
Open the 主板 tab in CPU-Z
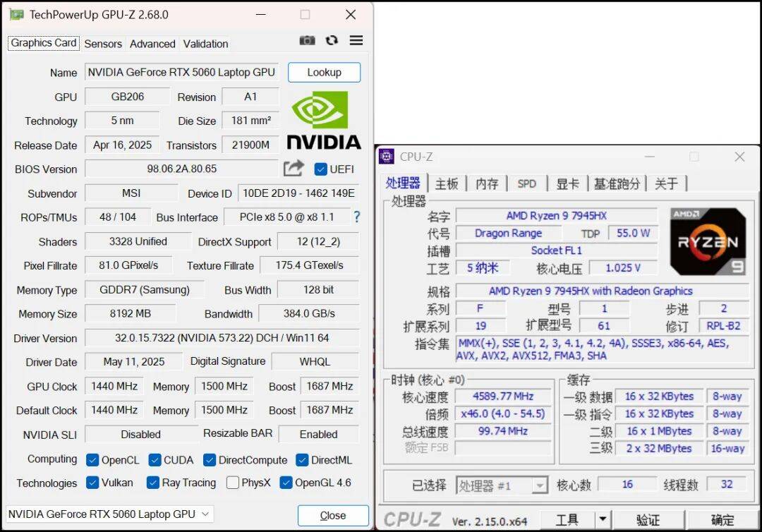coord(447,183)
